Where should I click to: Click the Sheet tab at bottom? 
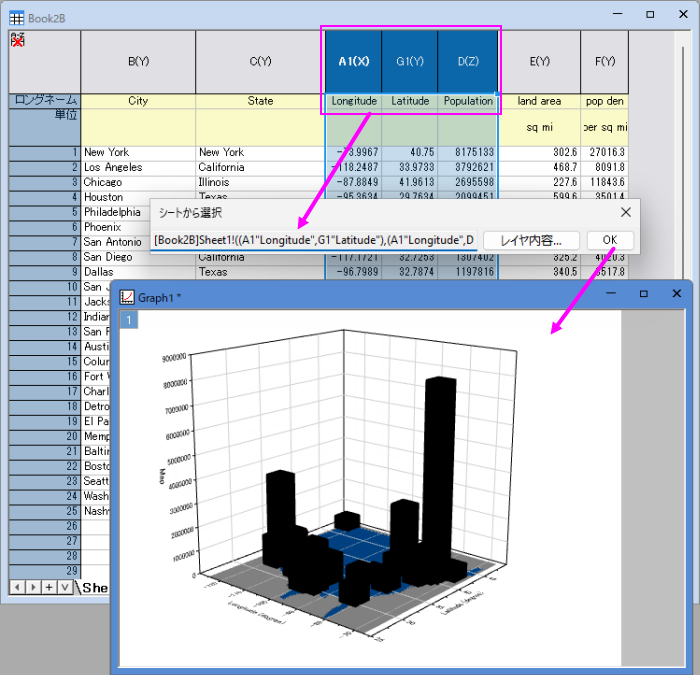95,588
